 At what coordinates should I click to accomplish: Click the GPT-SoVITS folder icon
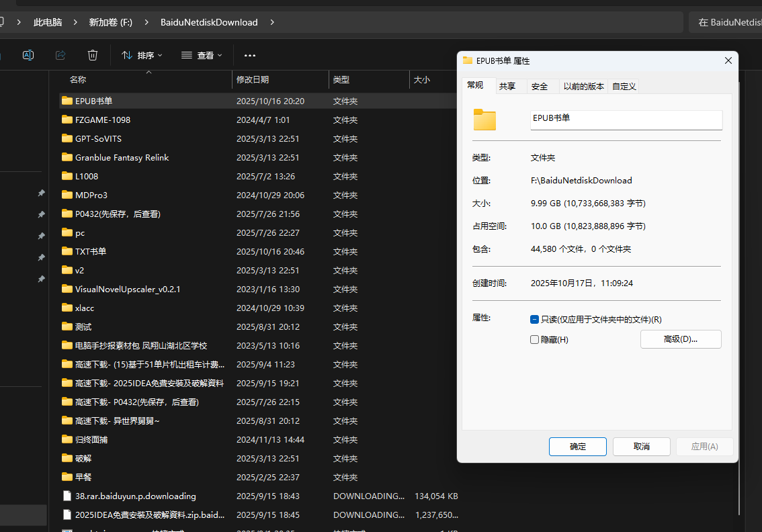[67, 138]
